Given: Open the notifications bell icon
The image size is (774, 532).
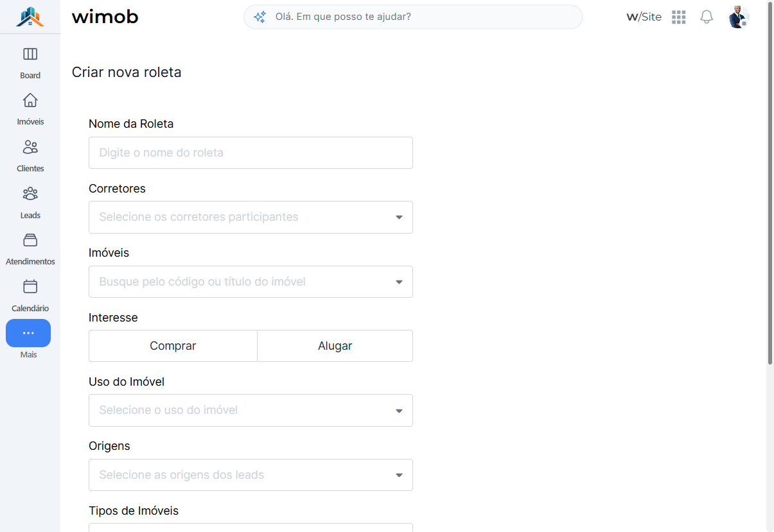Looking at the screenshot, I should click(x=707, y=17).
